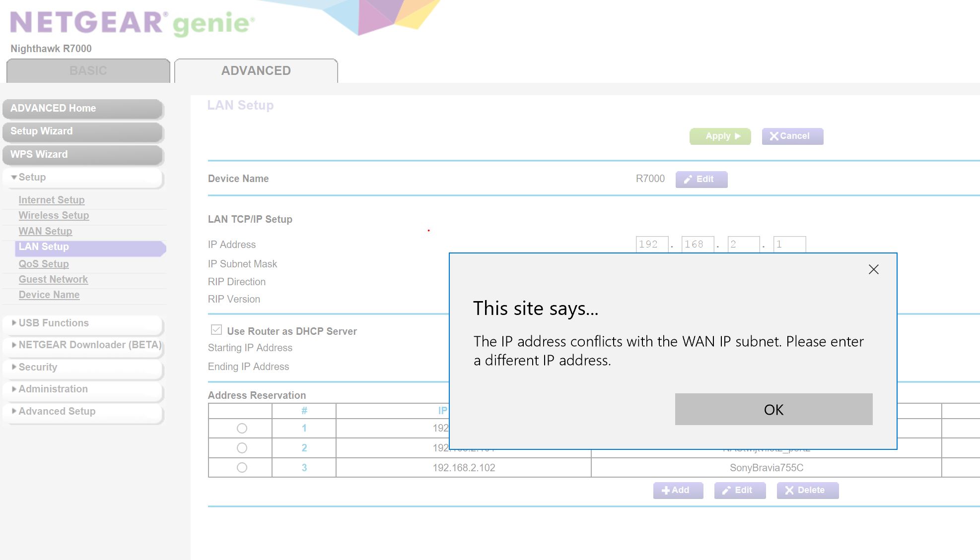This screenshot has height=560, width=980.
Task: Go to Guest Network settings
Action: coord(53,279)
